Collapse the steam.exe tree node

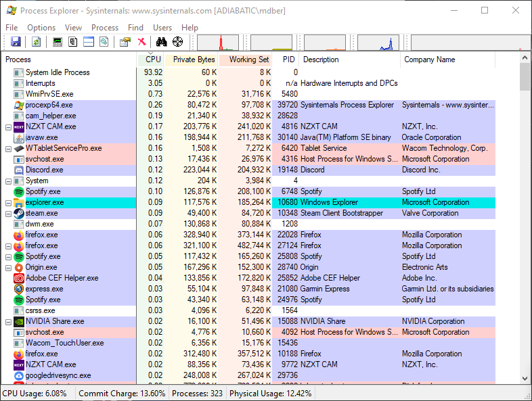tap(9, 214)
